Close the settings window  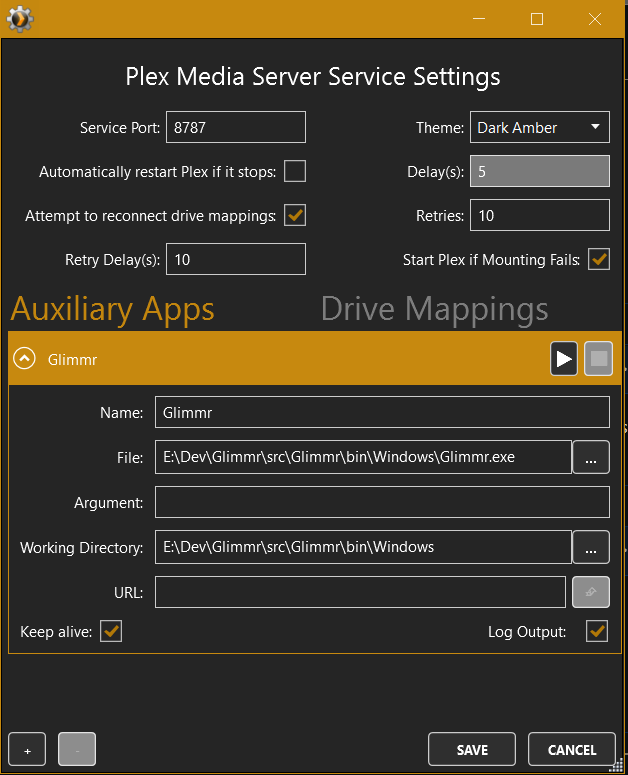(x=595, y=19)
